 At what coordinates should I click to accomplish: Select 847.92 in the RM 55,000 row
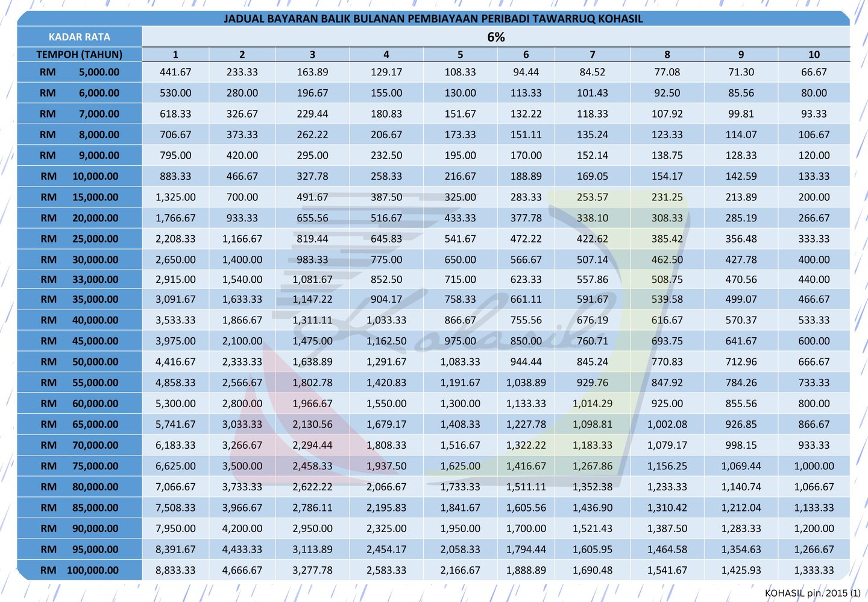[x=667, y=382]
